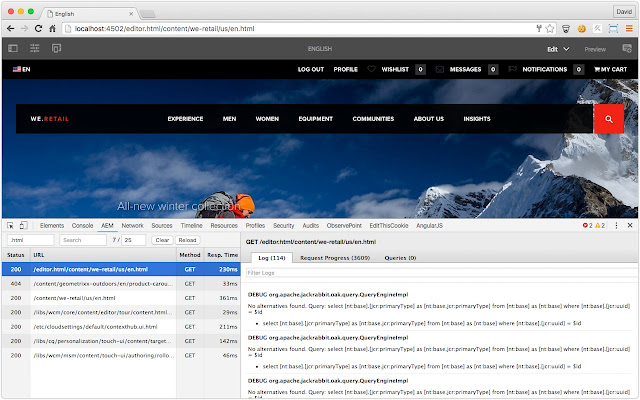Open the Queries (0) tab
Screen dimensions: 640x400
pos(400,258)
